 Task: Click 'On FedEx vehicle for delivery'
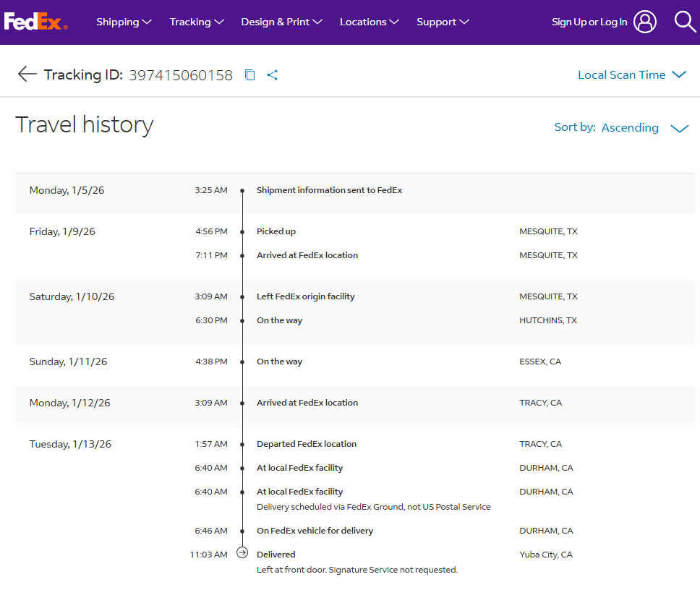point(315,531)
